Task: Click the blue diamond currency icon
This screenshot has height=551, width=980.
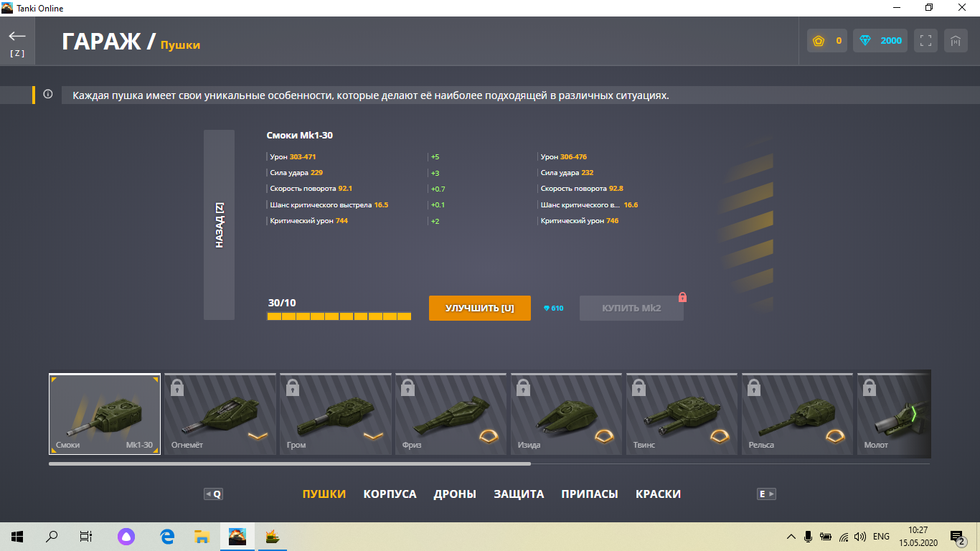Action: (x=865, y=41)
